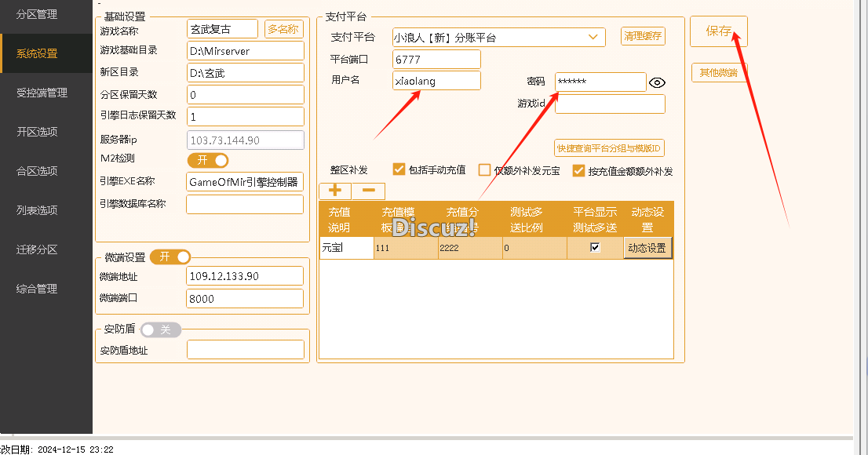Open 动态设置 for the 元宝 row

click(x=647, y=247)
